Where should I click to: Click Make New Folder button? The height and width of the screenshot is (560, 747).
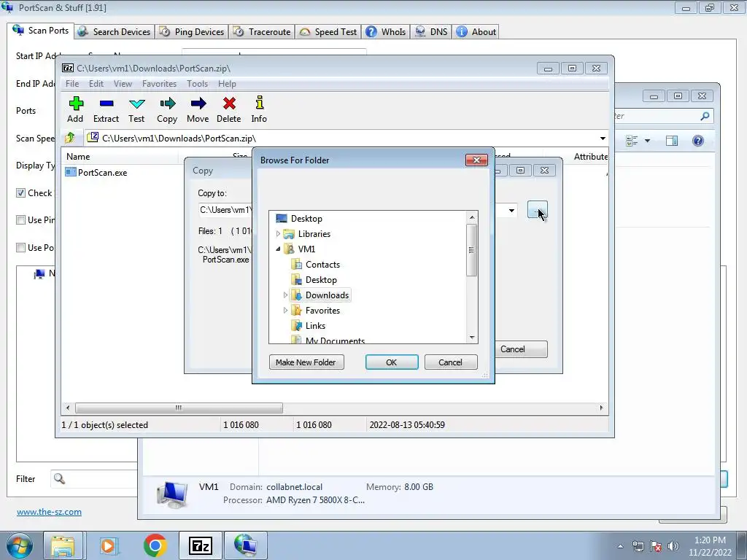coord(306,362)
